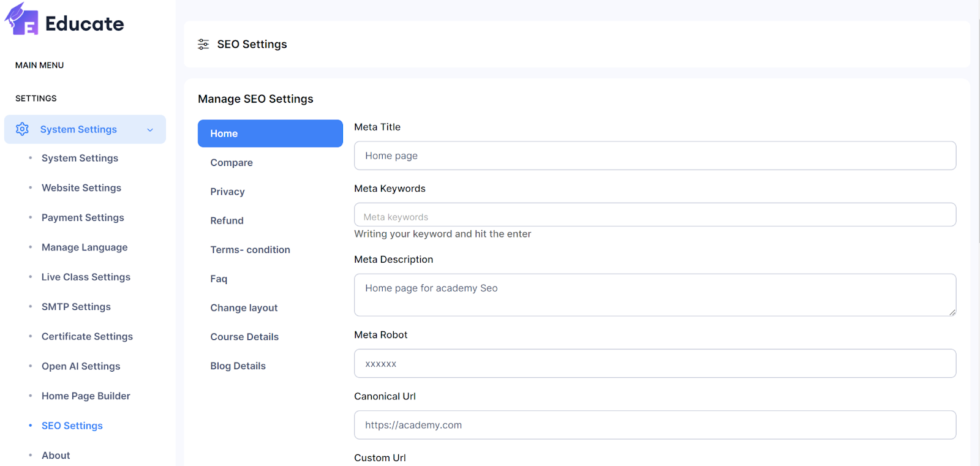This screenshot has height=466, width=980.
Task: Click the Canonical Url input field
Action: pos(655,425)
